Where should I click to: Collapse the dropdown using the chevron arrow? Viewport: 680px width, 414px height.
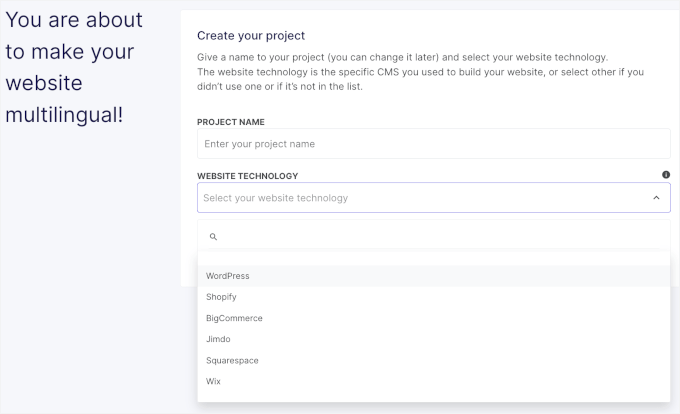pyautogui.click(x=656, y=198)
